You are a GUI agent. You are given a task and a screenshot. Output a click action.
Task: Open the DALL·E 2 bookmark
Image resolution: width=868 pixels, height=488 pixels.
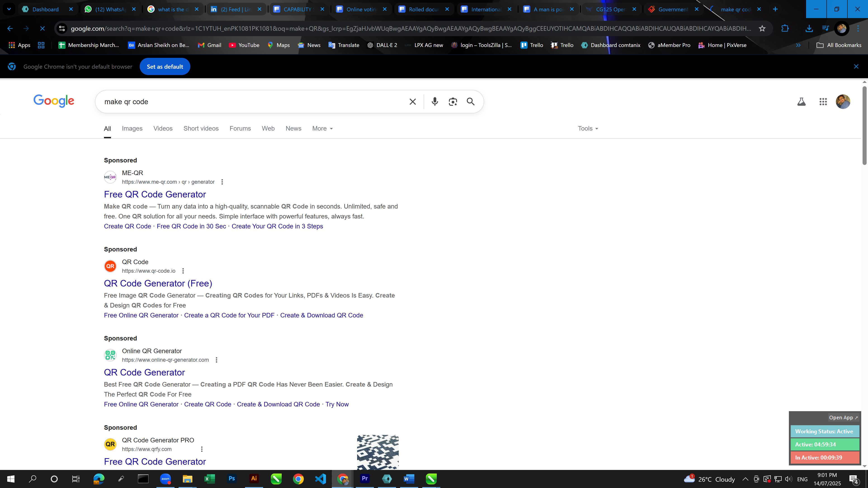pos(382,45)
